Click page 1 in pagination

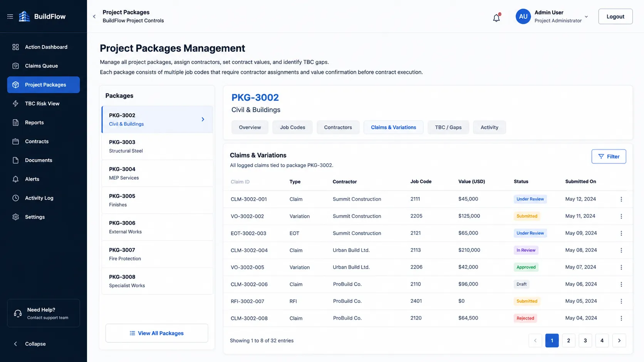[x=552, y=340]
